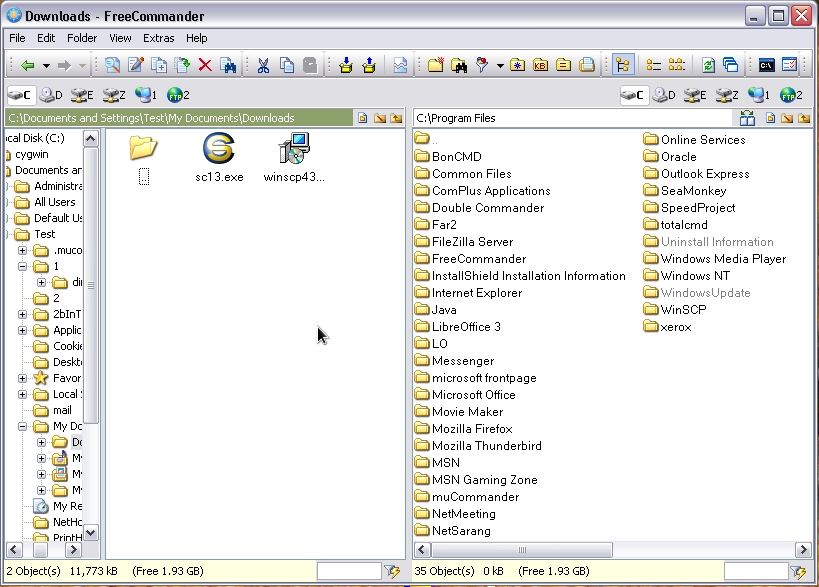Click the folder with asterisk icon

518,65
